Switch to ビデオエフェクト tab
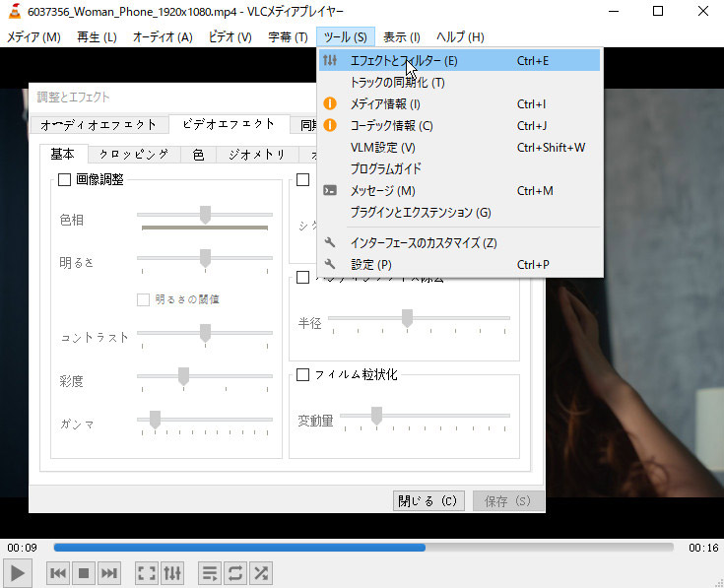 point(229,124)
